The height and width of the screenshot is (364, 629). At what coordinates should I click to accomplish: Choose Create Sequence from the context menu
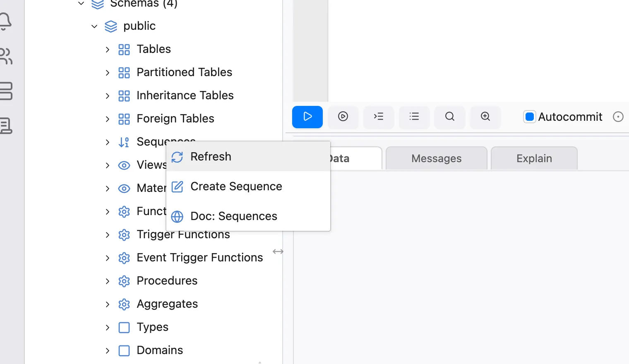pos(248,187)
